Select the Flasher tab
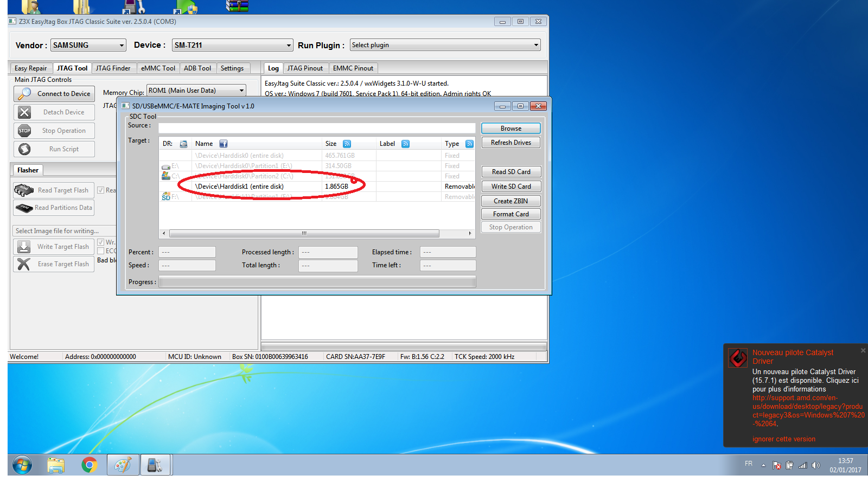 tap(28, 170)
